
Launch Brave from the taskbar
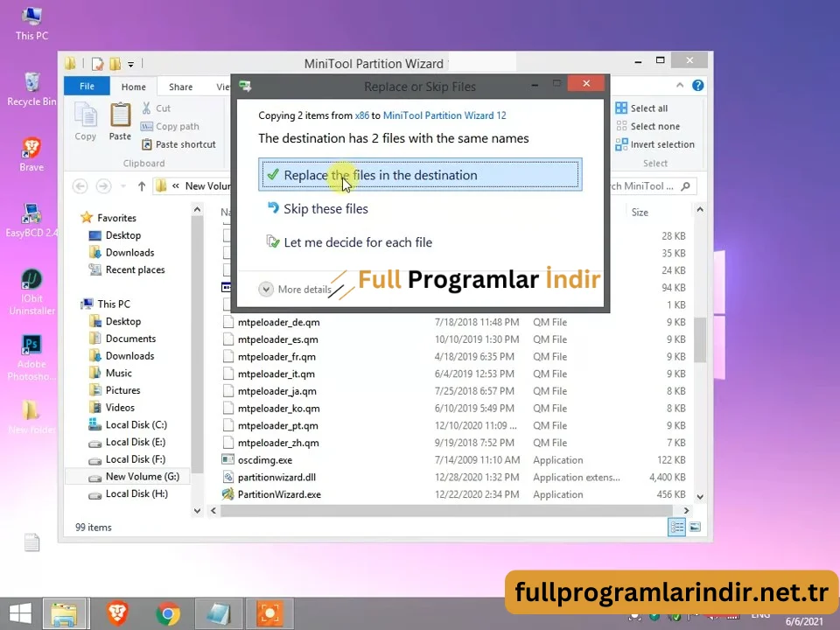point(117,613)
